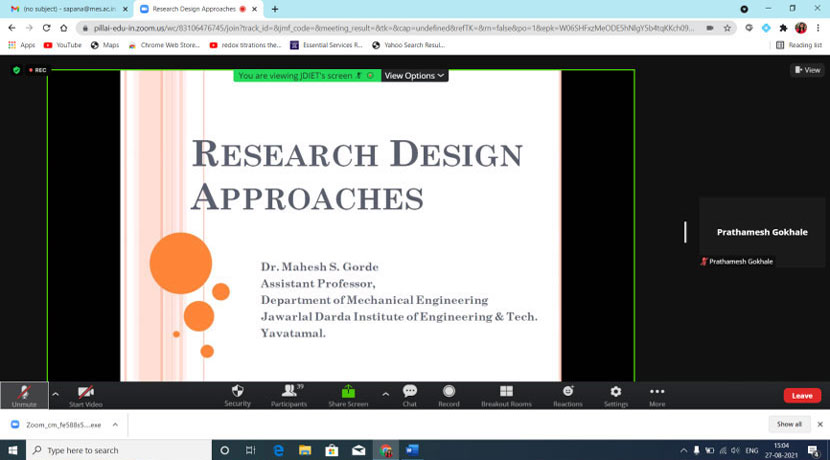Open the Reactions menu
The image size is (830, 460).
coord(568,395)
